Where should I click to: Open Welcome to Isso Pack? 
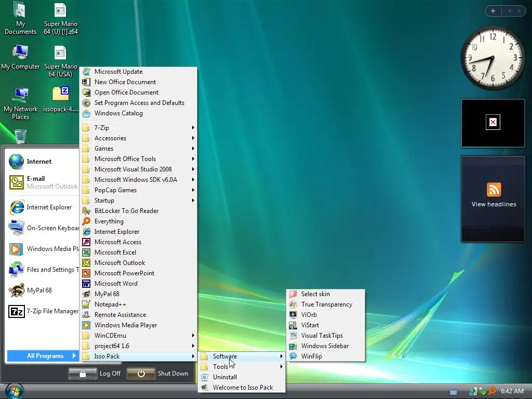tap(242, 387)
